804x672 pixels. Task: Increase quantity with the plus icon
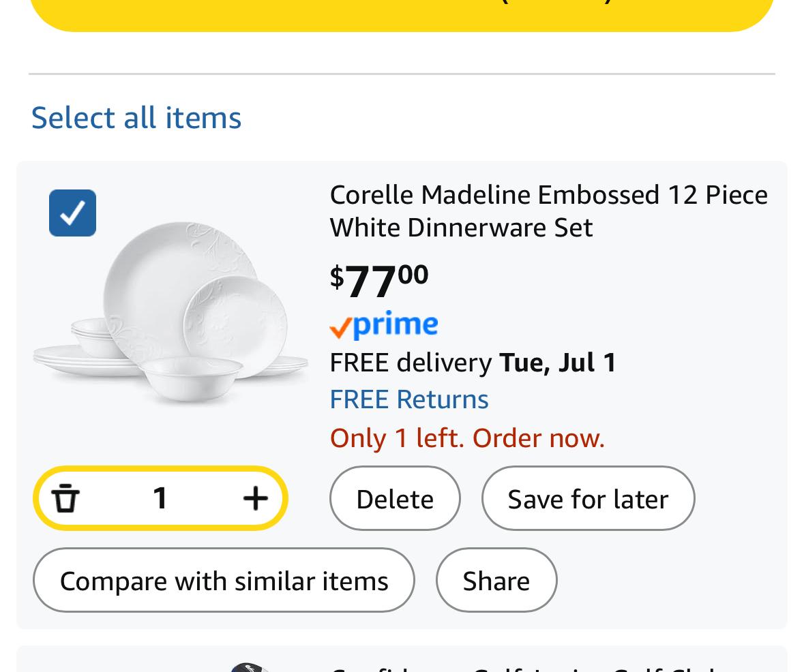(x=255, y=498)
